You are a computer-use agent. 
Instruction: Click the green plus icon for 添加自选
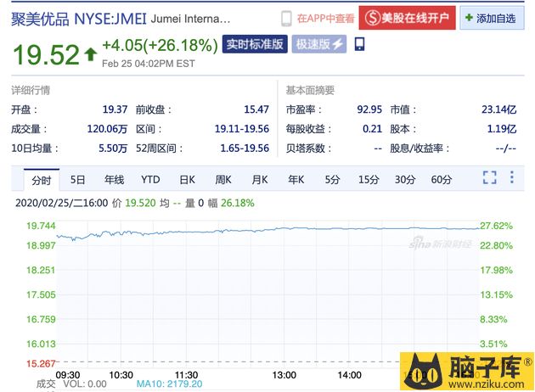(x=469, y=17)
